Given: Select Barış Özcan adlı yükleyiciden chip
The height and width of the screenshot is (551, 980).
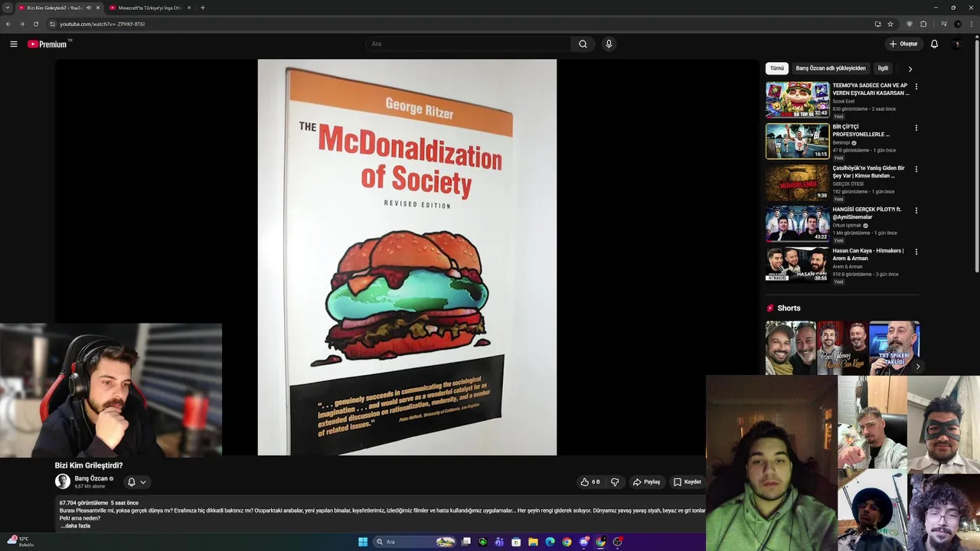Looking at the screenshot, I should click(831, 68).
